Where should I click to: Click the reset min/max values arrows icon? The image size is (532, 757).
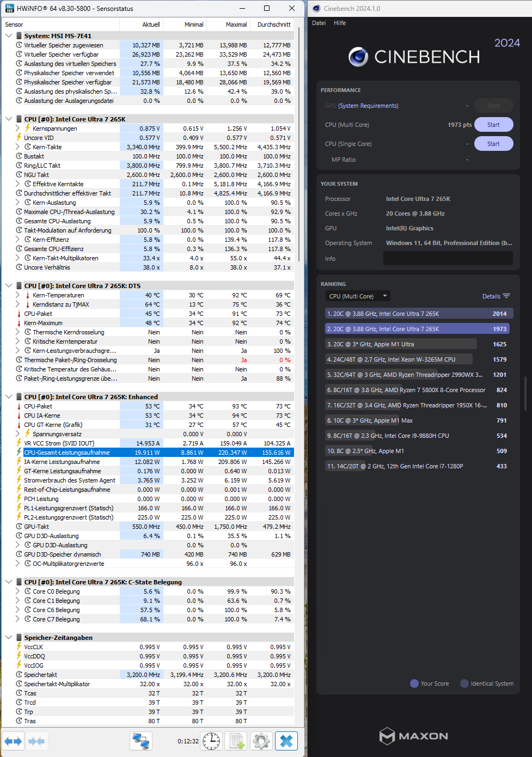tap(13, 741)
